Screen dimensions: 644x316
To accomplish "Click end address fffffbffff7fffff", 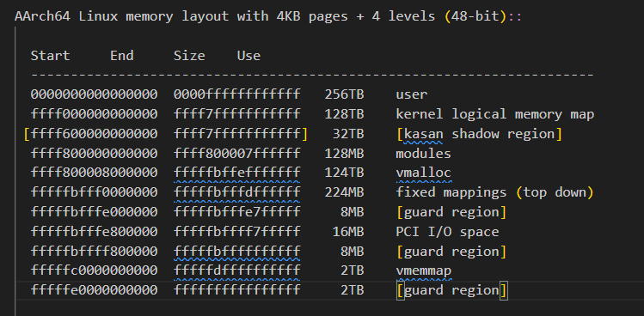I will coord(237,232).
